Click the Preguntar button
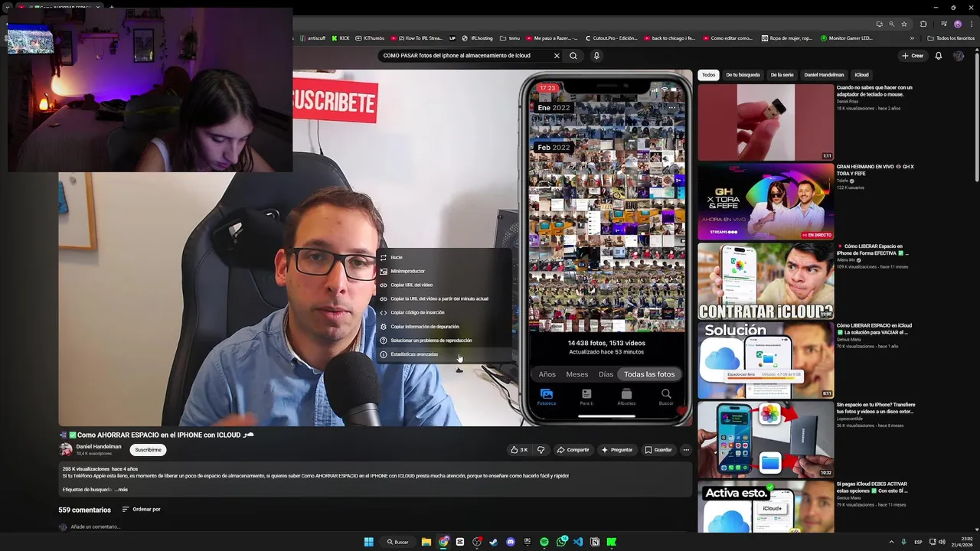Screen dimensions: 980x551 click(617, 450)
